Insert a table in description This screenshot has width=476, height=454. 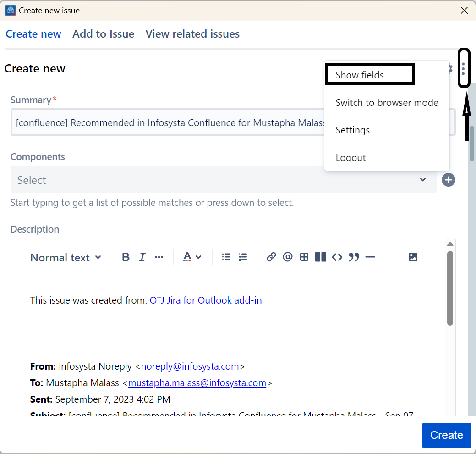[304, 257]
